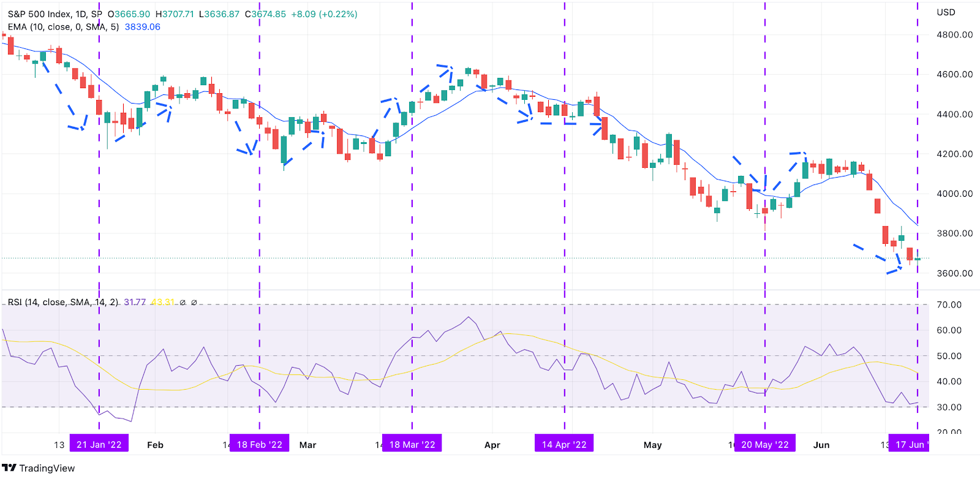980x481 pixels.
Task: Click the 60.00 RSI axis label
Action: (949, 330)
